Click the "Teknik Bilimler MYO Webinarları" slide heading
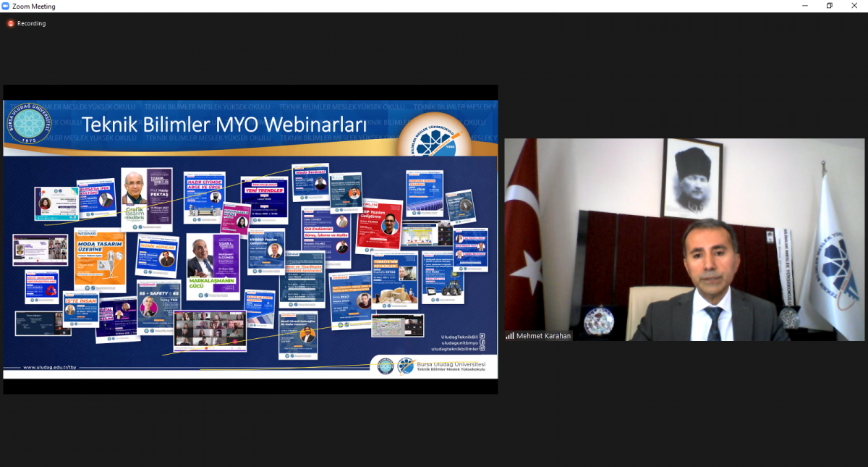This screenshot has width=868, height=467. 224,125
